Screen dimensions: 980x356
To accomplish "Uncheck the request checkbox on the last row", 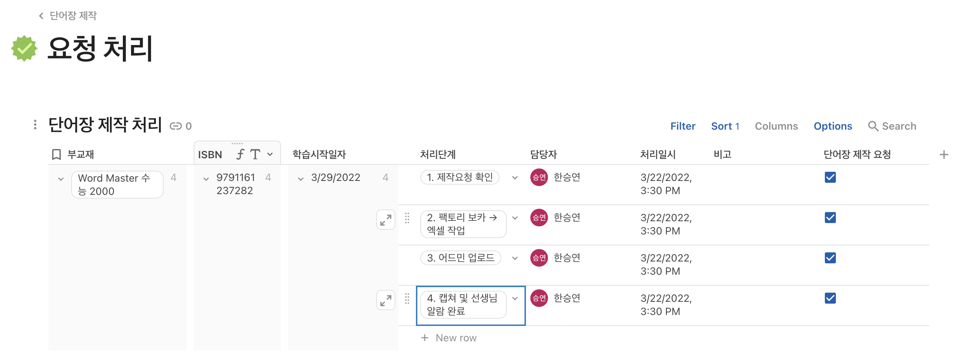I will (x=830, y=298).
